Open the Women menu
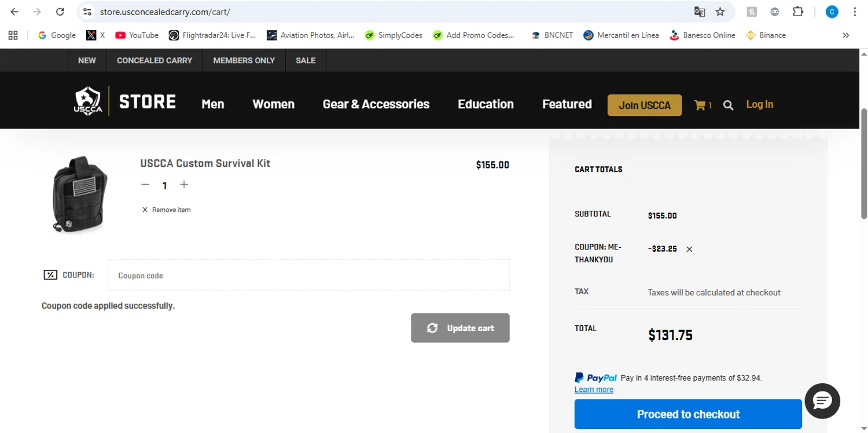 click(274, 104)
